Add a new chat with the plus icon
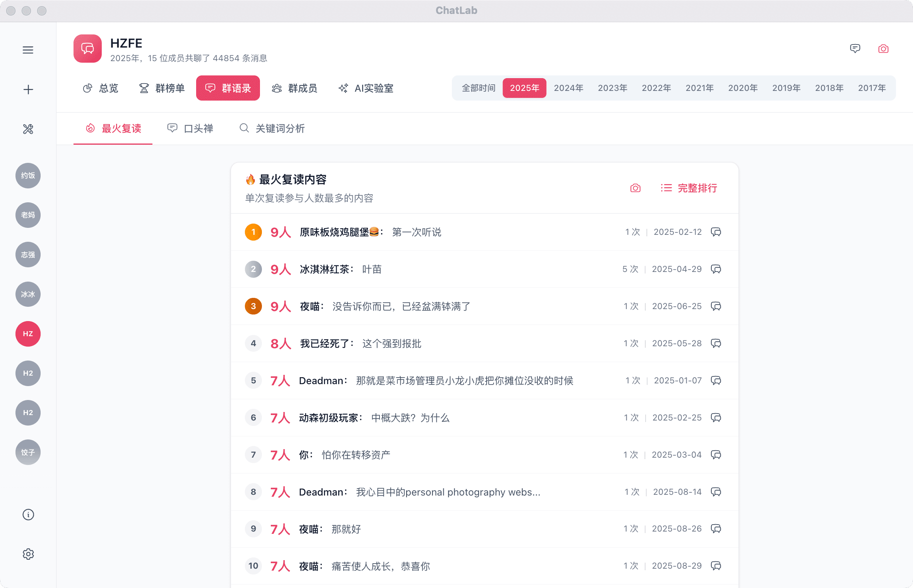 (27, 89)
